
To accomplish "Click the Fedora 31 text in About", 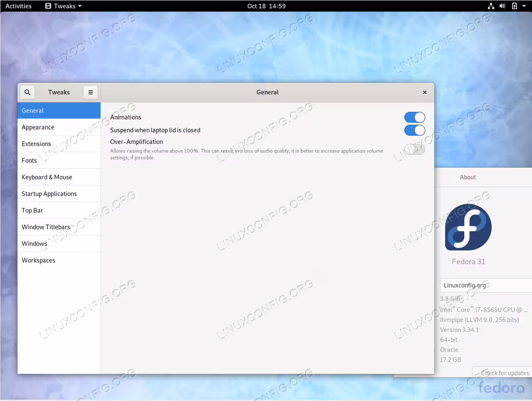I will pos(468,262).
